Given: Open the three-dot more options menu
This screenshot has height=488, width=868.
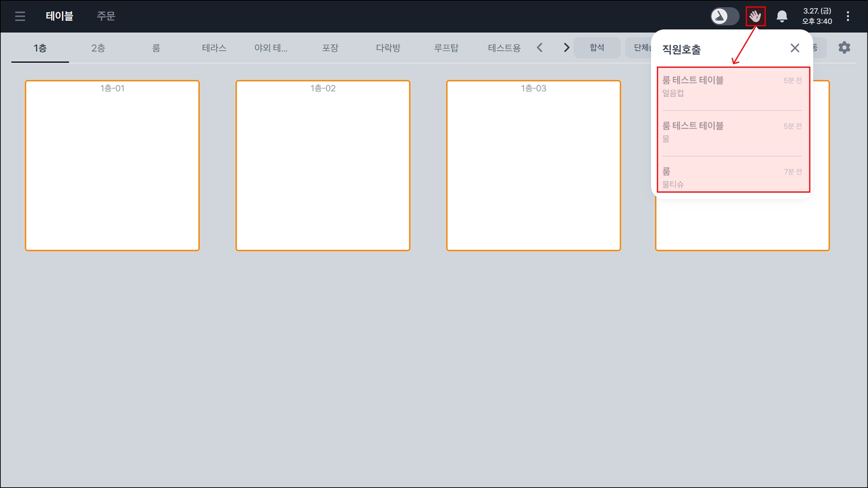Looking at the screenshot, I should click(x=848, y=16).
